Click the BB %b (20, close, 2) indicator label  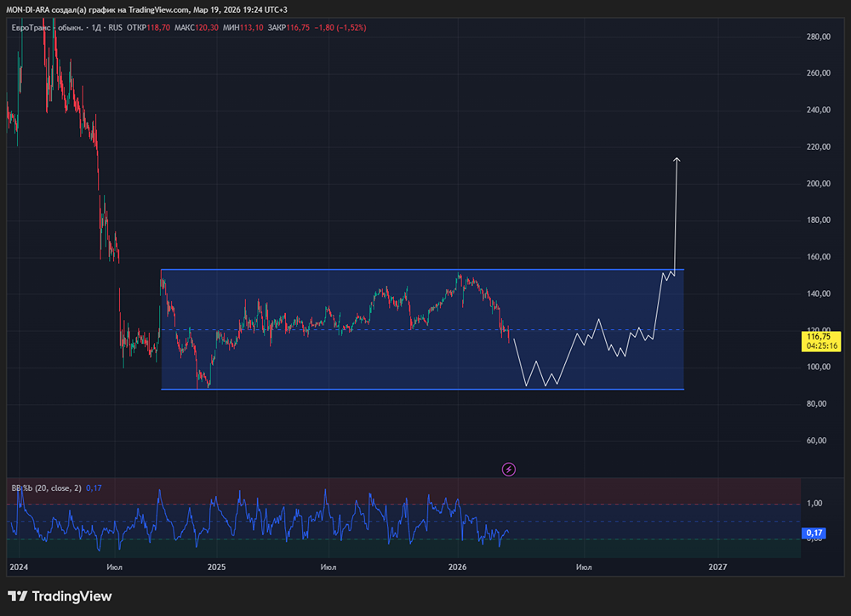point(47,488)
